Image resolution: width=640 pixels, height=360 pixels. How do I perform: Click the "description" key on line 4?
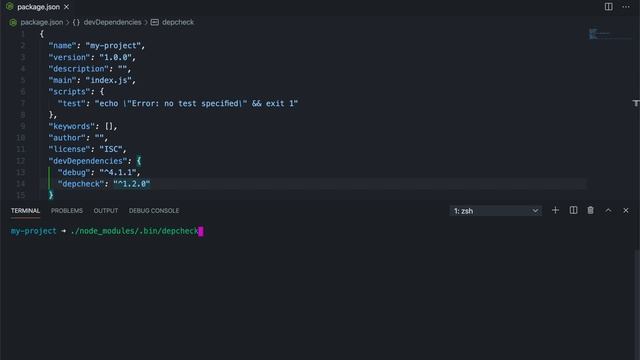point(79,69)
